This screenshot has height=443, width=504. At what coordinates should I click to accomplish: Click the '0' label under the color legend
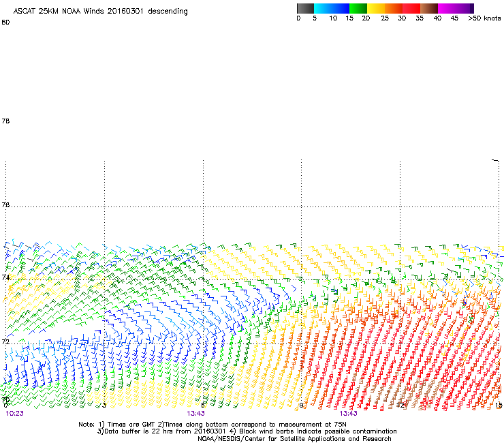click(298, 18)
